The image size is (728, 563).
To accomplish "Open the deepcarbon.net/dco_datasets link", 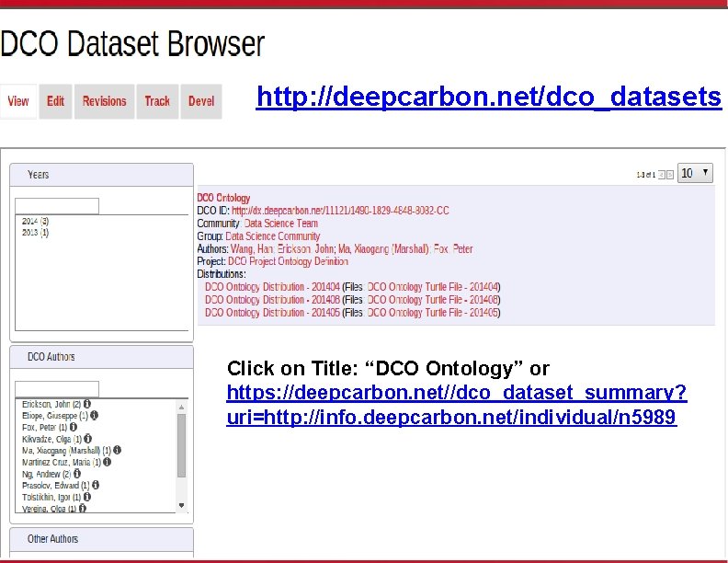I will pyautogui.click(x=489, y=97).
